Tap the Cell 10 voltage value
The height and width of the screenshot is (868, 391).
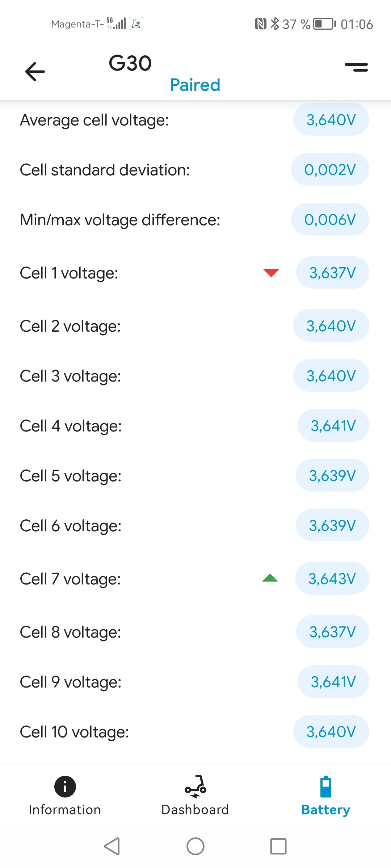click(x=331, y=732)
